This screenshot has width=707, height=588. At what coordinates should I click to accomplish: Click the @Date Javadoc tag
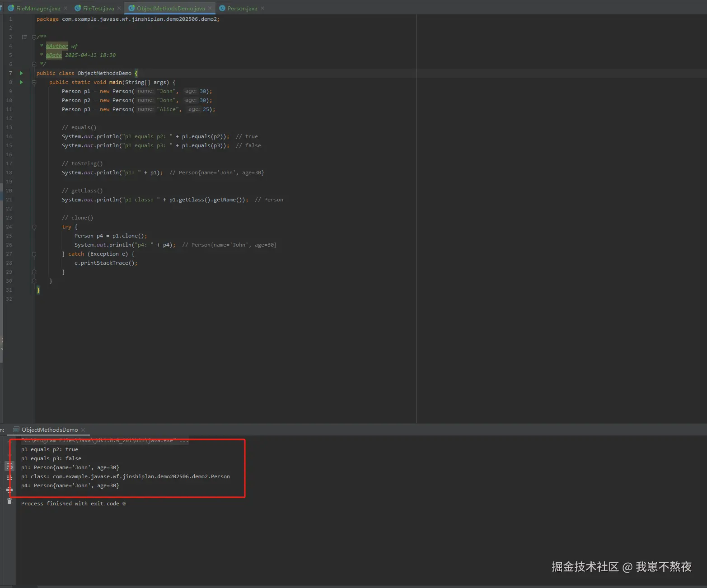pos(54,55)
